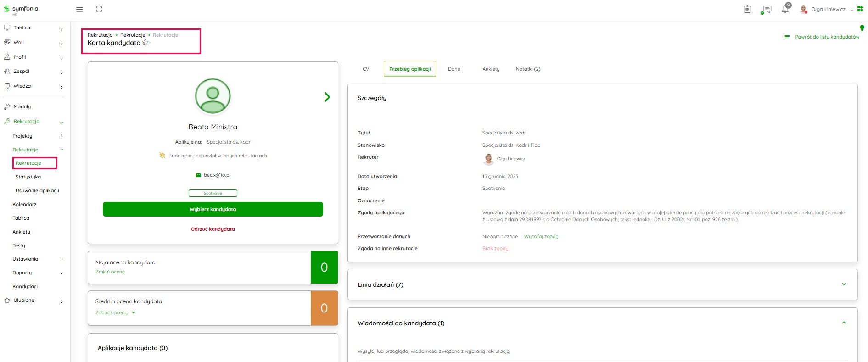Expand the Linia działań section
This screenshot has width=868, height=362.
[844, 284]
